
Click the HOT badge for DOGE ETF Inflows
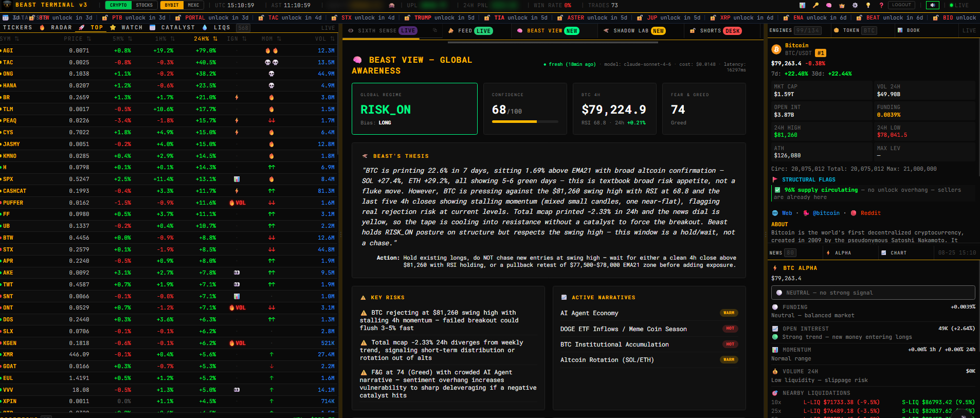pyautogui.click(x=730, y=329)
